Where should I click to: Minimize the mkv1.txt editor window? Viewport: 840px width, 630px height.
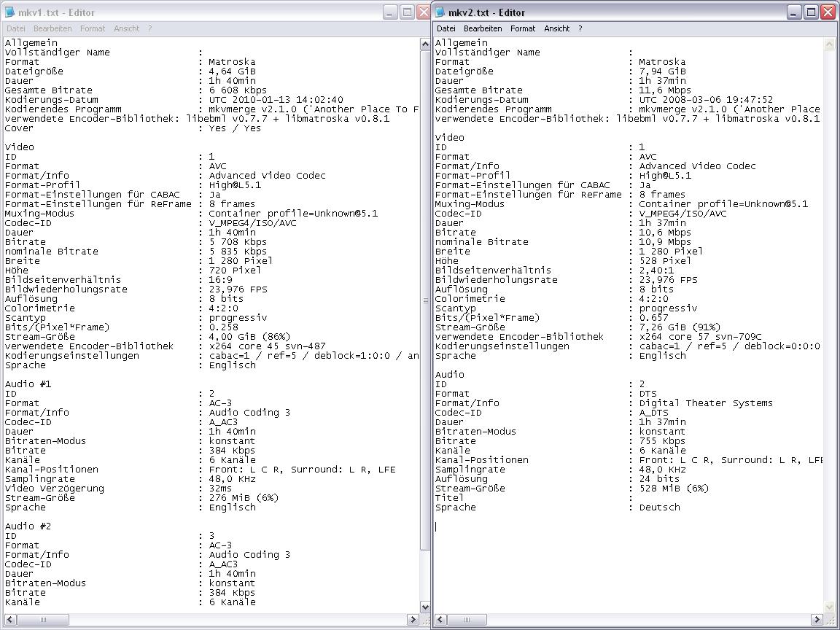[x=390, y=12]
